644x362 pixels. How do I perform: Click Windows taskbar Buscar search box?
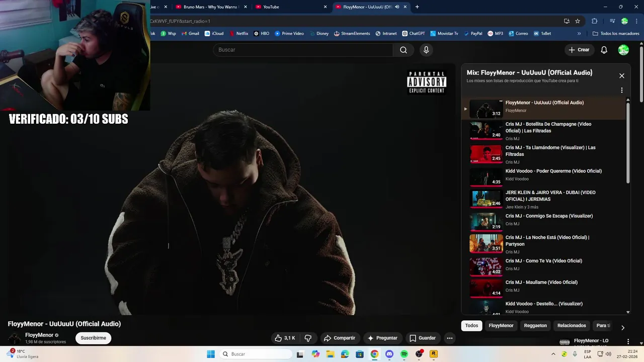[255, 354]
